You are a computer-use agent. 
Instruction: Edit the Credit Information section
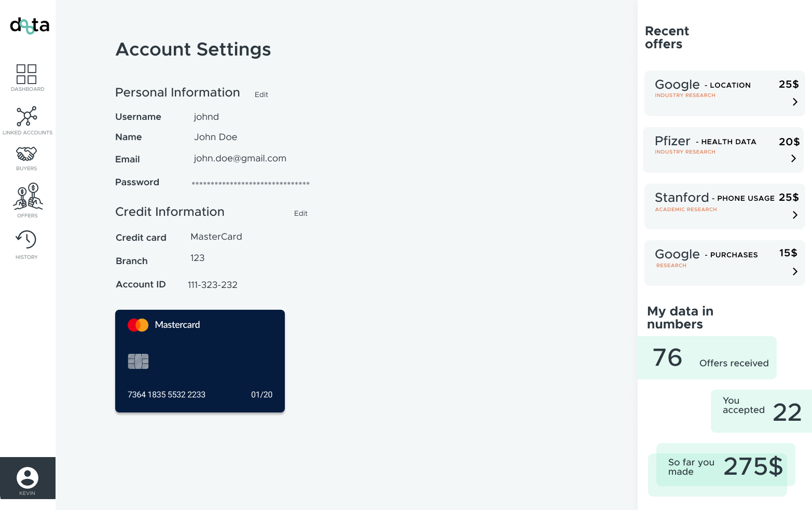click(301, 213)
